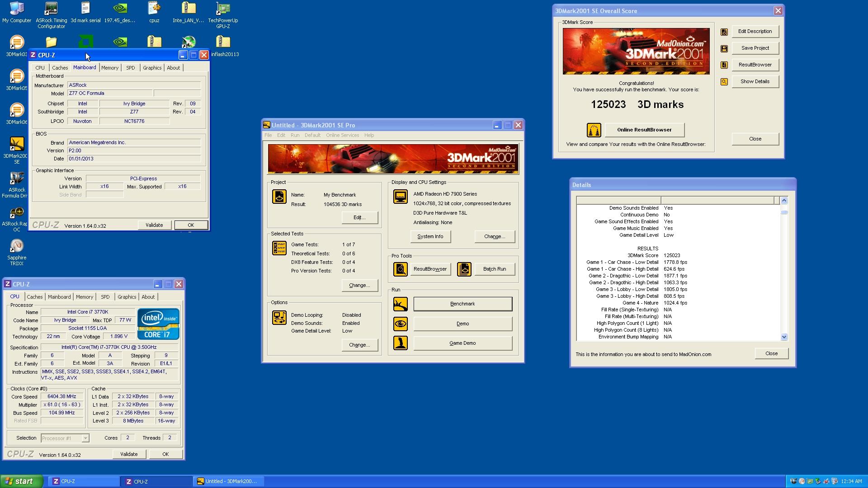Launch ASRock Rapid OC shortcut

(x=17, y=219)
